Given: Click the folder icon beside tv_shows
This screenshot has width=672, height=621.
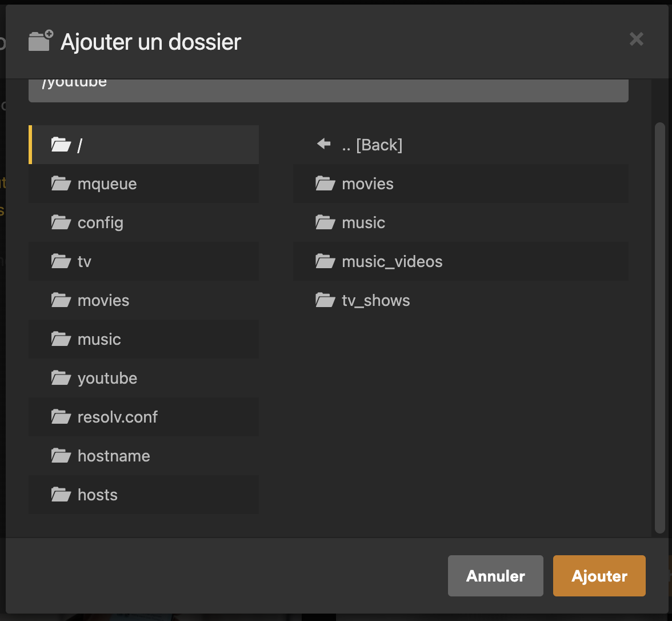Looking at the screenshot, I should 325,300.
